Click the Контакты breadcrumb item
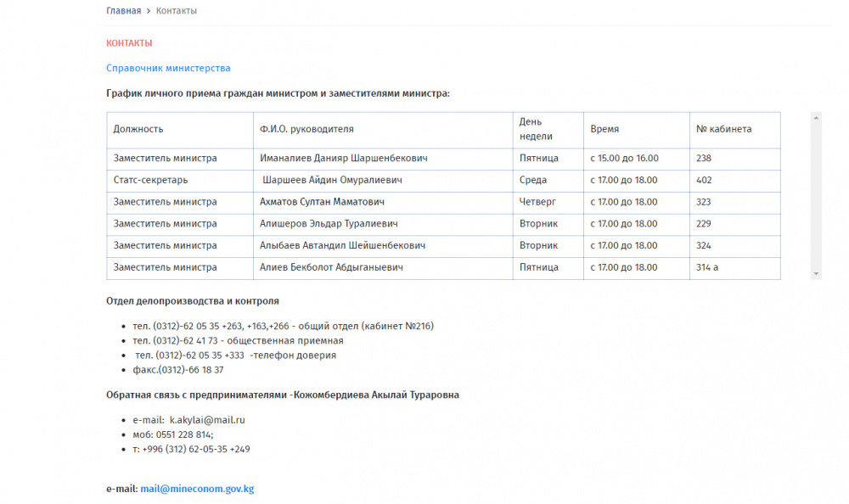 click(x=177, y=11)
